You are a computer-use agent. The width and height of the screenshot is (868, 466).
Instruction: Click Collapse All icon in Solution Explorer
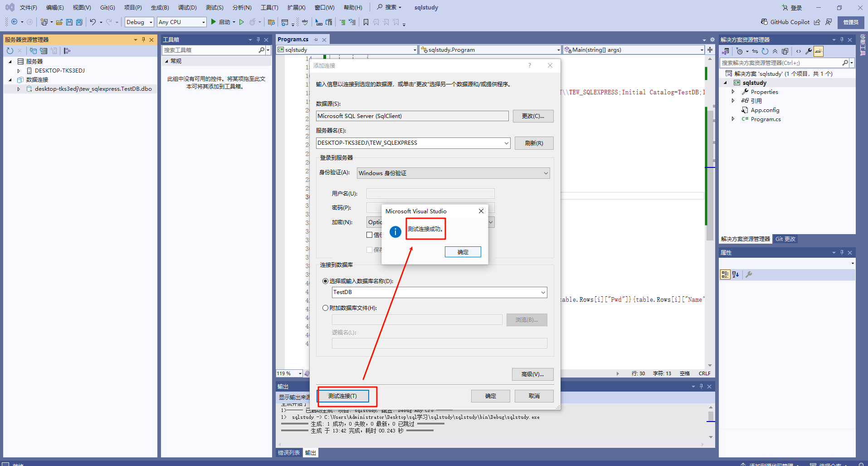(x=775, y=51)
